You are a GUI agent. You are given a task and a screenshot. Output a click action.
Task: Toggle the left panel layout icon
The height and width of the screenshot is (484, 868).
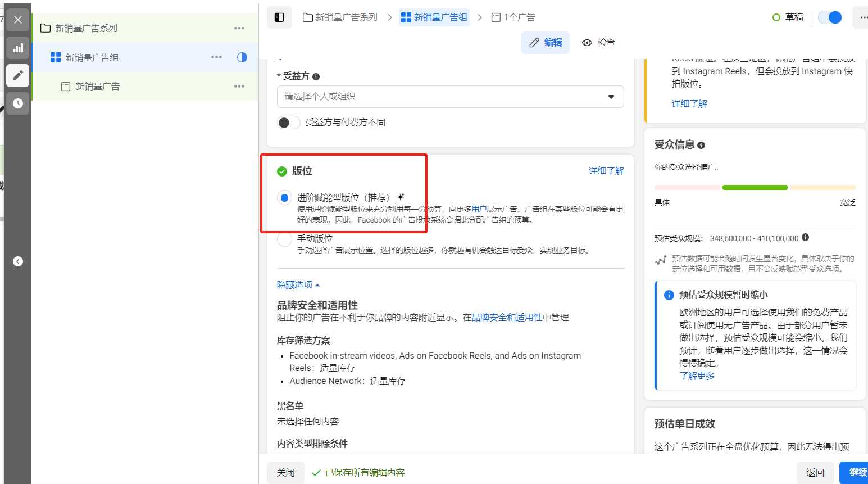[x=279, y=17]
